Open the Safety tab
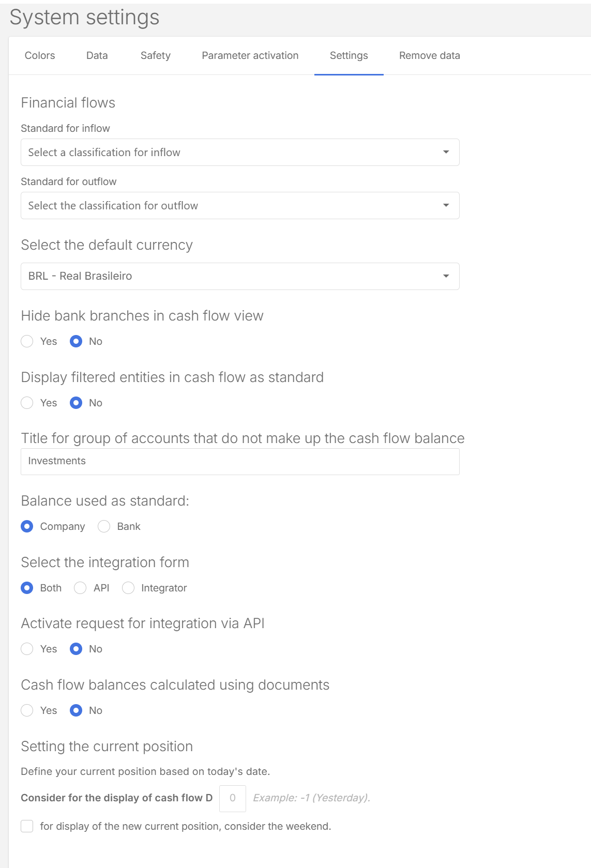Screen dimensions: 591x868 [x=155, y=56]
